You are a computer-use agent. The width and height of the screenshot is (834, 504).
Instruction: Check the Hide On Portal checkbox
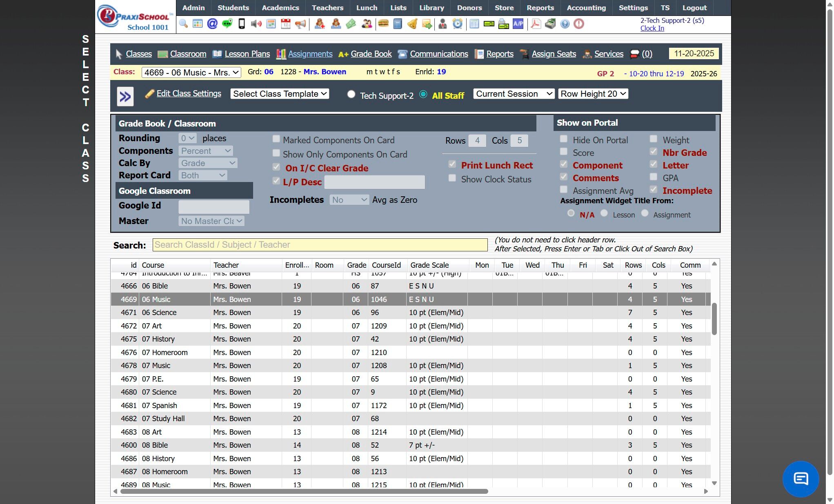point(564,139)
